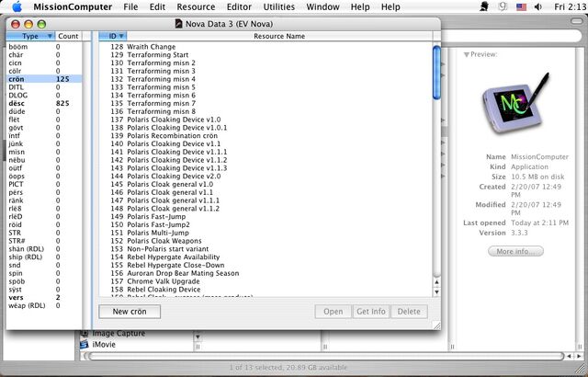The height and width of the screenshot is (377, 588).
Task: Select the dësc resource type
Action: 44,103
